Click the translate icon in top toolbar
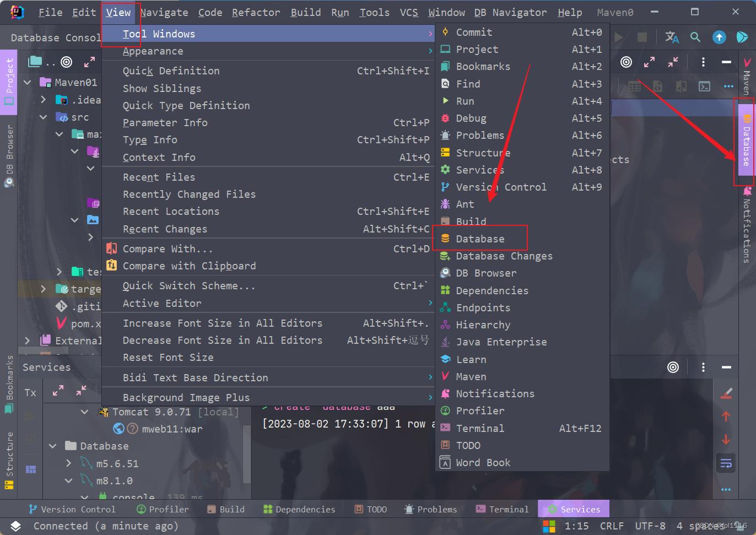Viewport: 756px width, 535px height. coord(672,37)
